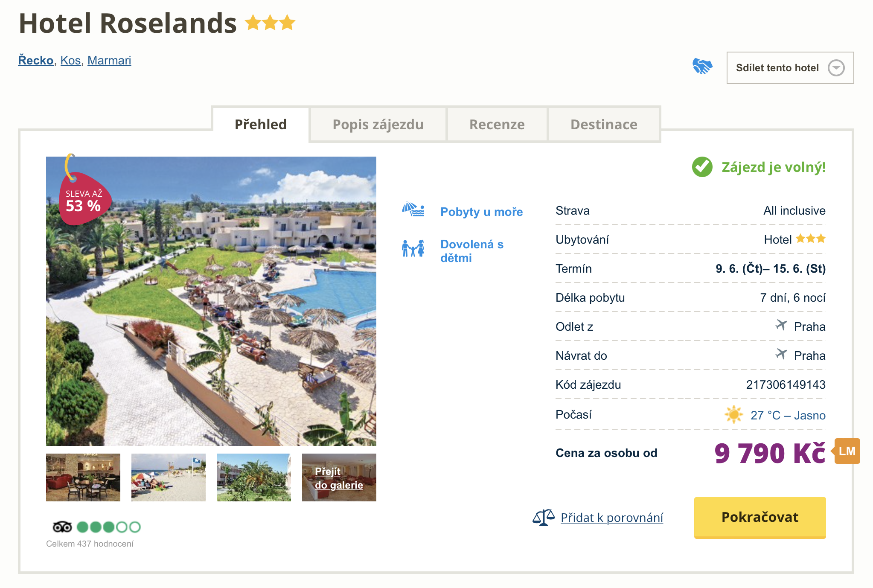The width and height of the screenshot is (873, 588).
Task: Click 'Přejít do galerie' gallery thumbnail
Action: pos(339,478)
